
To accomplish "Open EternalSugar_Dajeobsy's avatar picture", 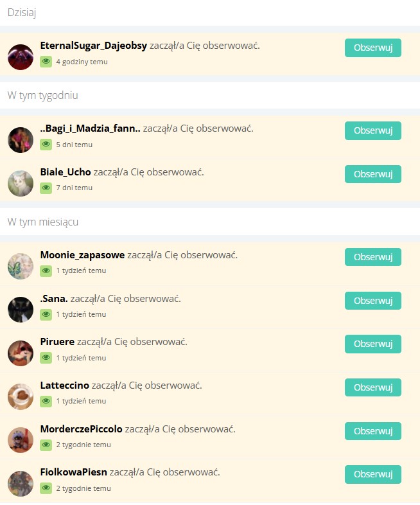I will click(x=21, y=57).
